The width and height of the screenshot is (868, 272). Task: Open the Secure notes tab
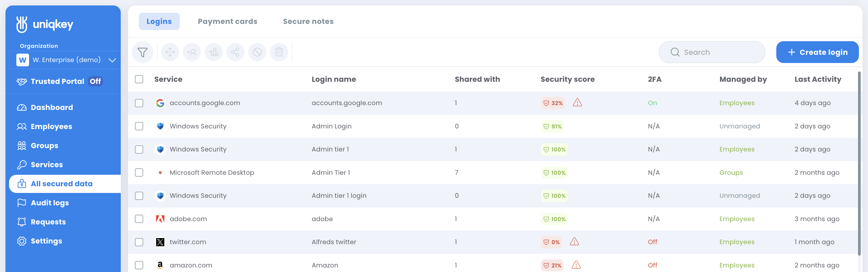click(x=308, y=22)
